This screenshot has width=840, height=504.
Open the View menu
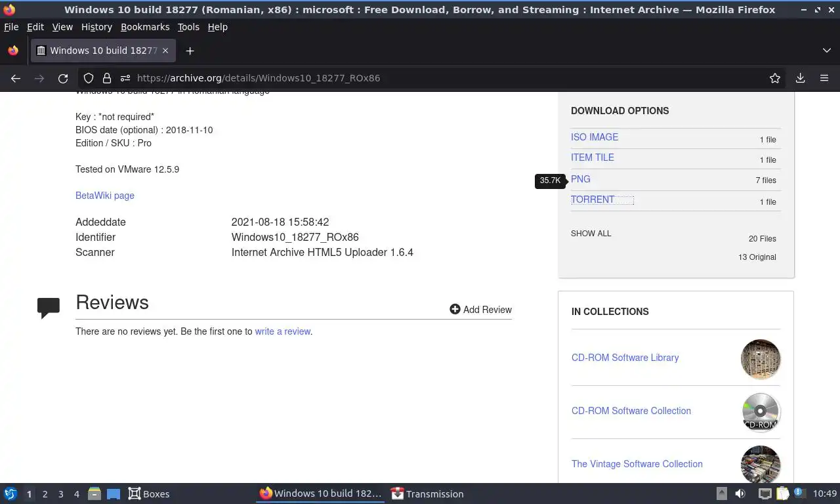pyautogui.click(x=62, y=27)
